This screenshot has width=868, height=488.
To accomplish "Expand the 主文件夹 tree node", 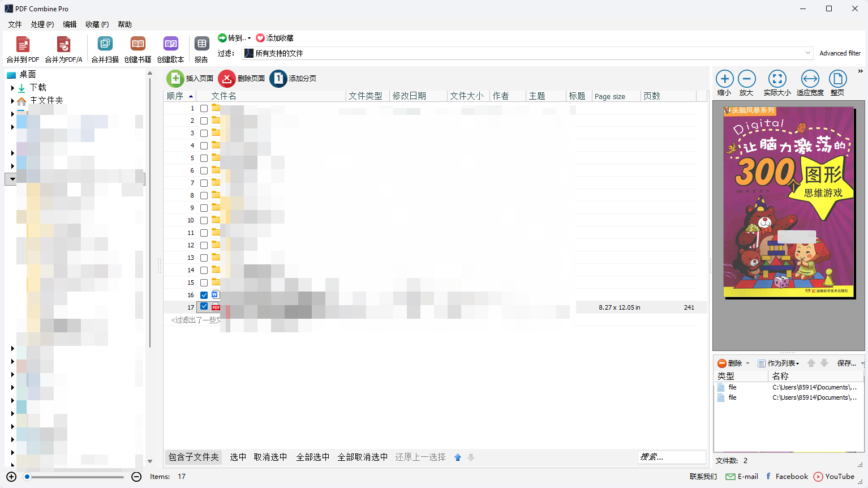I will point(12,101).
